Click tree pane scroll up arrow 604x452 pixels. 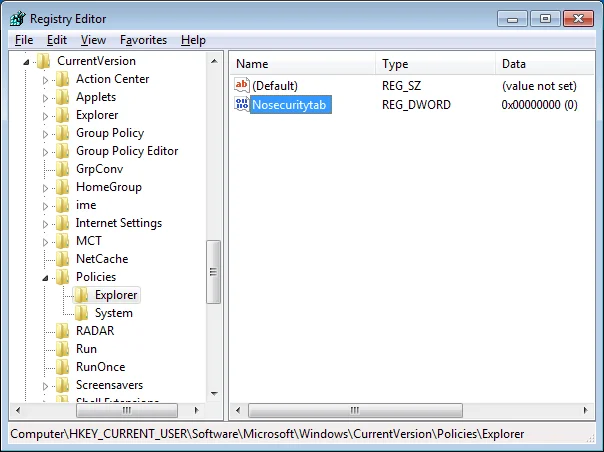coord(214,61)
